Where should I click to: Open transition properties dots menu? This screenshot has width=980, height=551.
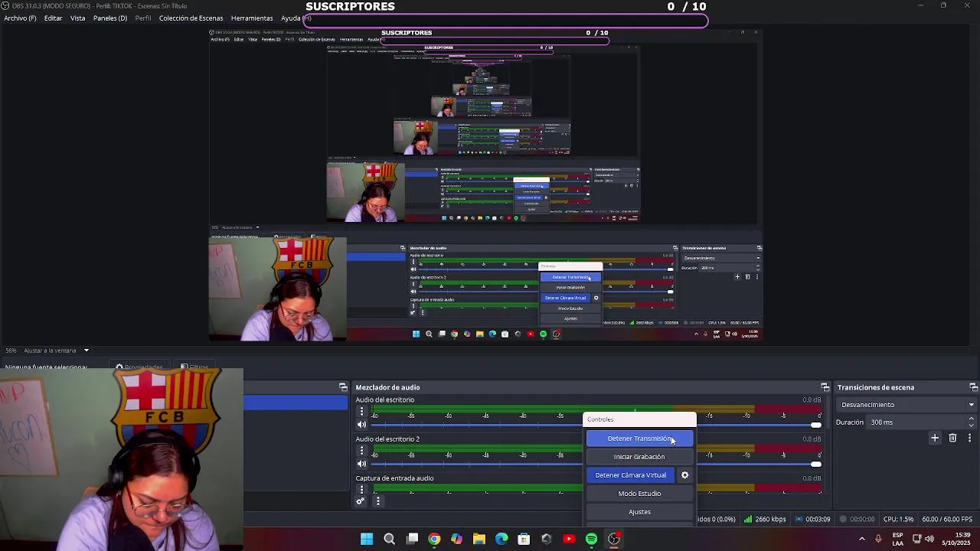tap(970, 439)
